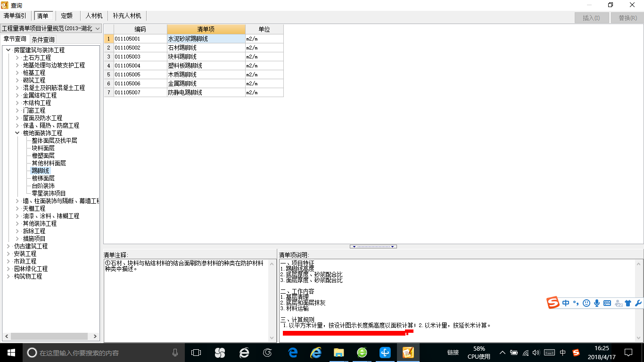Open the Windows notification center
This screenshot has height=362, width=644.
(628, 353)
